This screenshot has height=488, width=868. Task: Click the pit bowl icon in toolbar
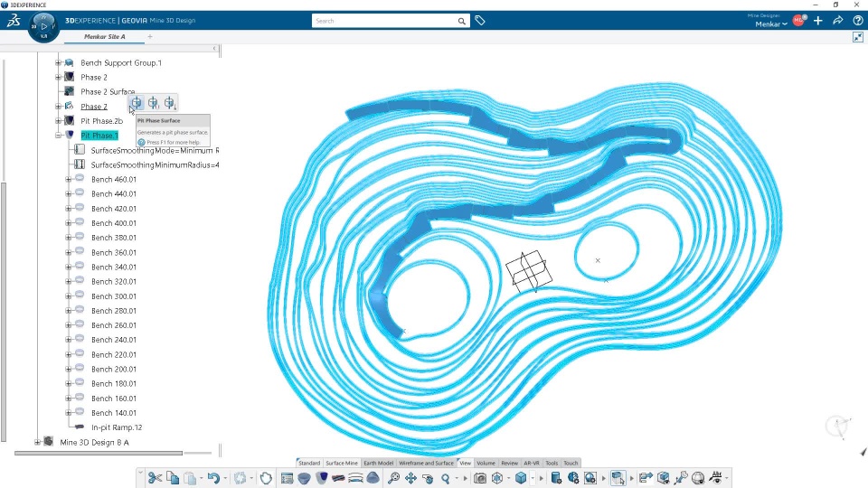(x=304, y=478)
